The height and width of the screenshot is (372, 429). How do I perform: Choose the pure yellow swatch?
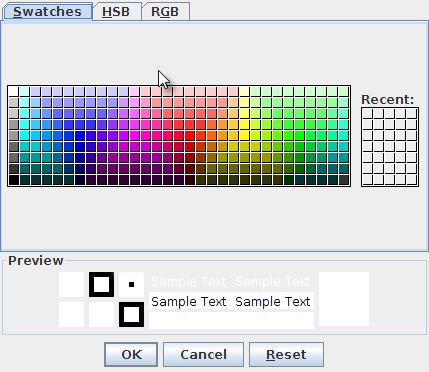(245, 135)
